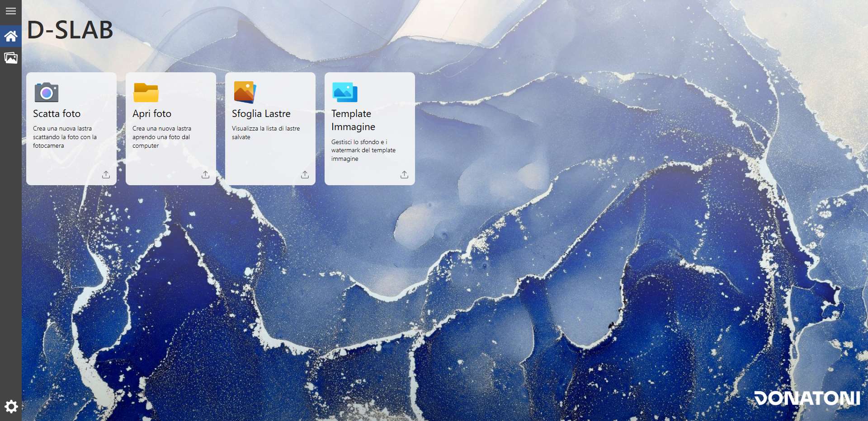Click the picture icon on Template Immagine
Viewport: 868px width, 421px height.
pyautogui.click(x=345, y=92)
